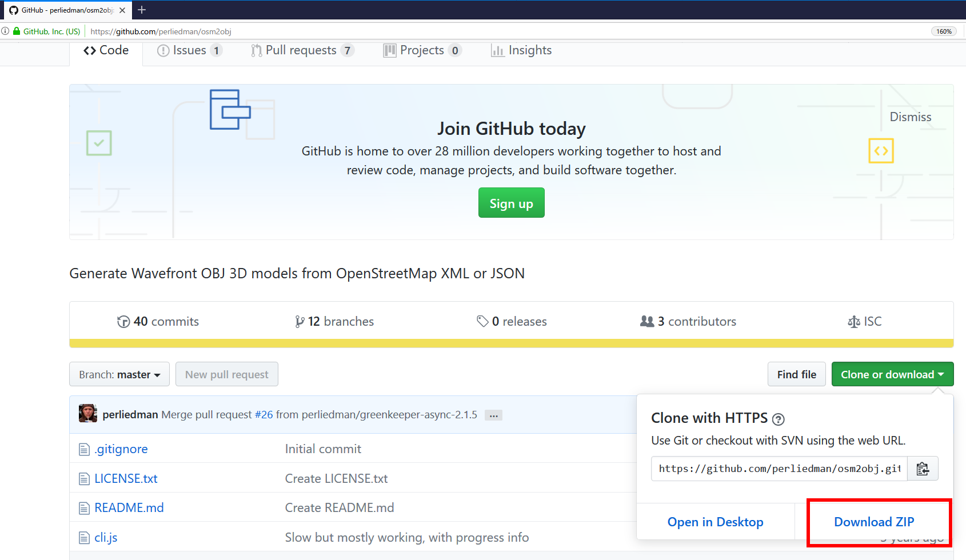Open the LICENSE.txt file

tap(126, 478)
